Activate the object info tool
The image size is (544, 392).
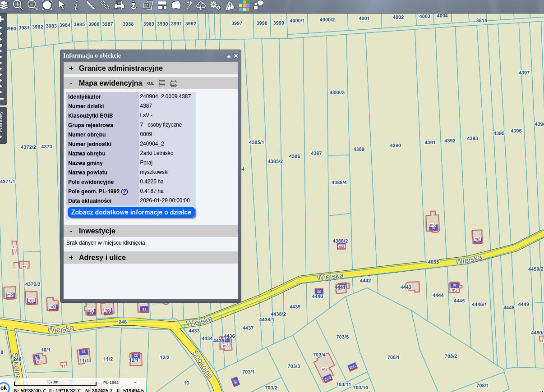76,5
